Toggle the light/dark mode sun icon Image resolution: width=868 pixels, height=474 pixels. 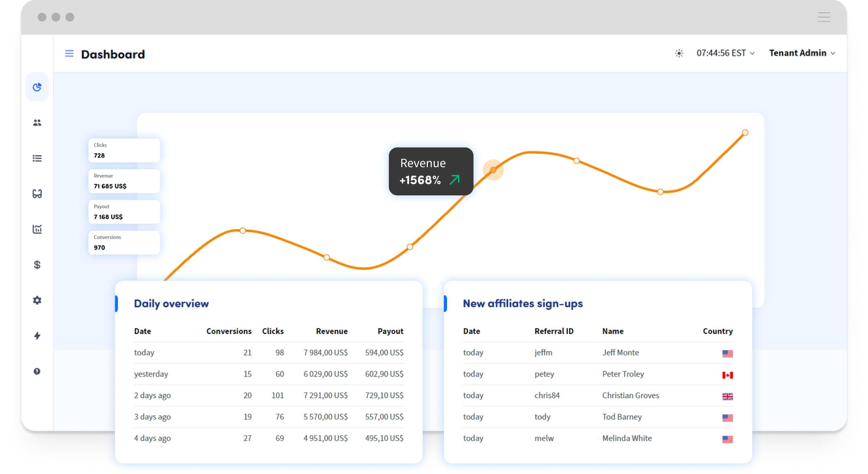[680, 53]
